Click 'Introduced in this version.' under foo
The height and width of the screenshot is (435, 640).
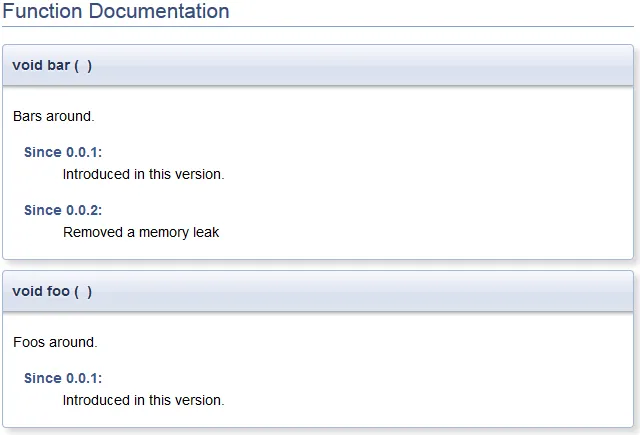click(144, 400)
